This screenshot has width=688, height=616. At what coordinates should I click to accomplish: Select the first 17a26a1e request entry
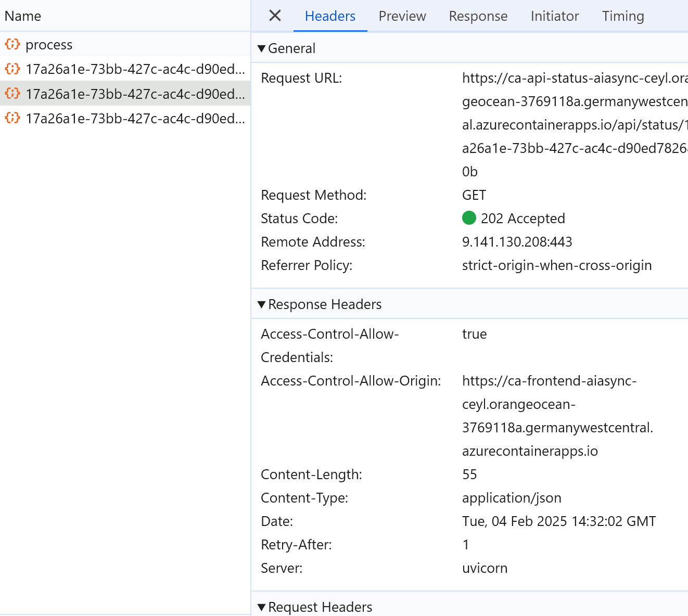point(125,69)
